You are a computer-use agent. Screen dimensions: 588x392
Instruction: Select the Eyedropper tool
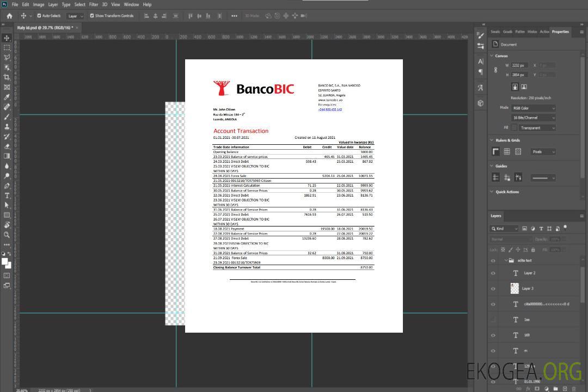click(7, 97)
